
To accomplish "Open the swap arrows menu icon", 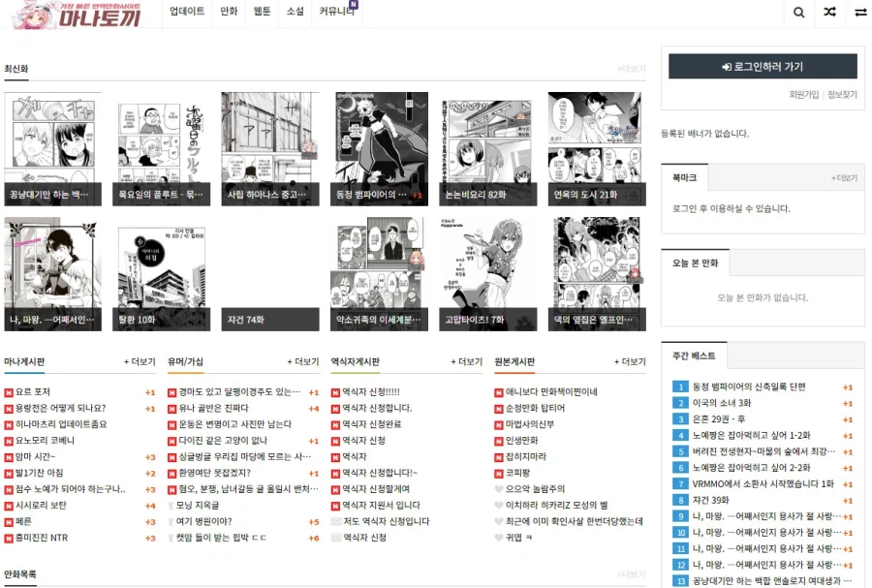I will pyautogui.click(x=861, y=13).
